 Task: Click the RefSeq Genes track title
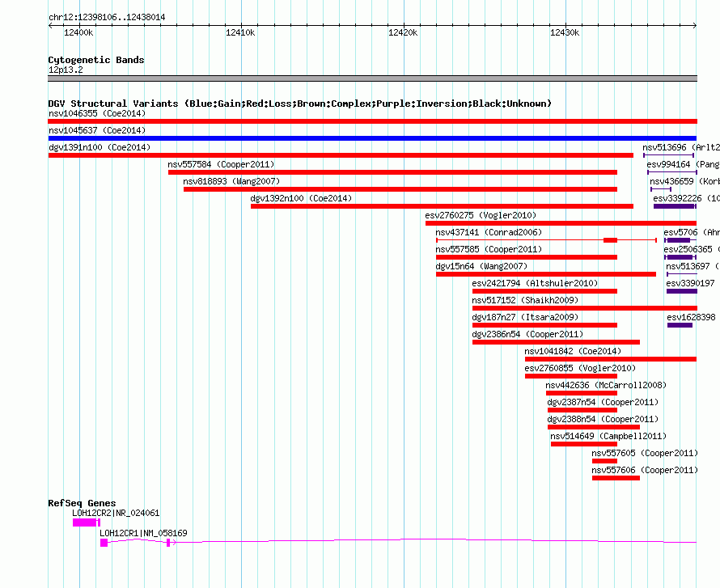pyautogui.click(x=82, y=503)
